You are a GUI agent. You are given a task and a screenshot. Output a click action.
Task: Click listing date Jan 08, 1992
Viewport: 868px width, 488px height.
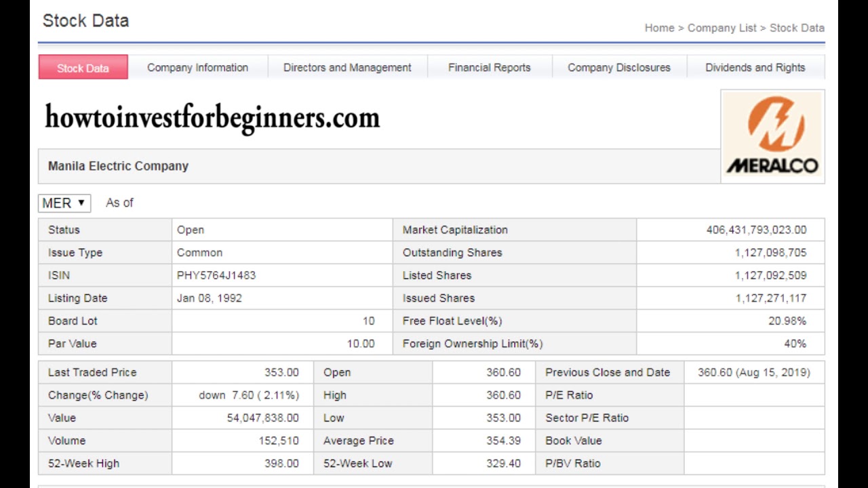210,298
